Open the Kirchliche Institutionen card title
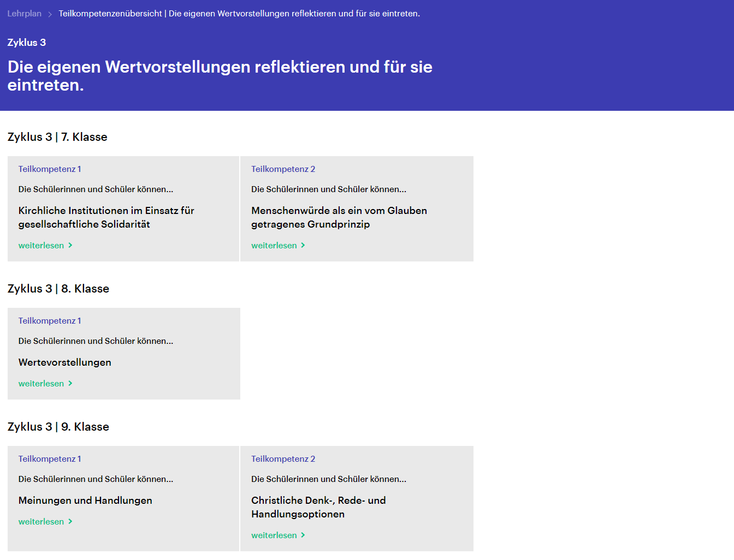734x560 pixels. tap(106, 217)
